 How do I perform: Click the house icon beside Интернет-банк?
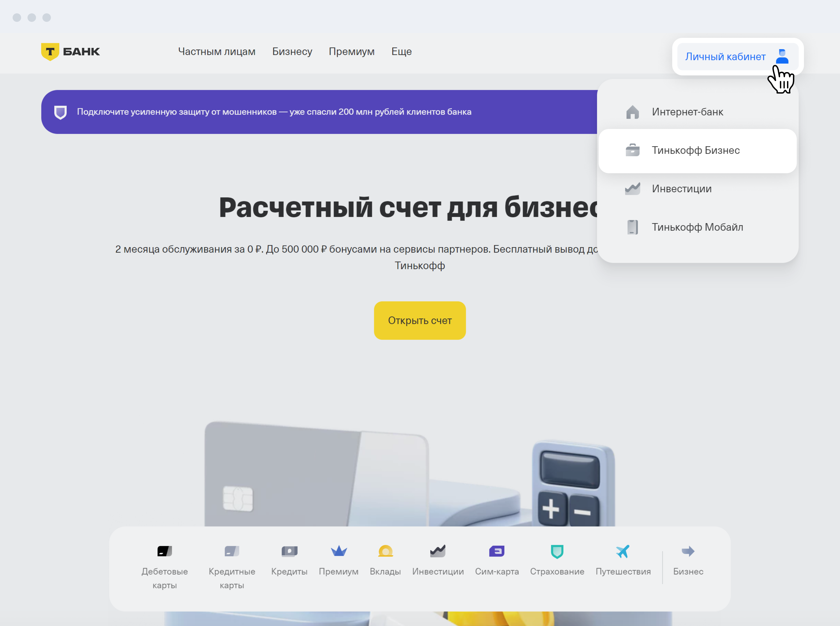pos(632,112)
